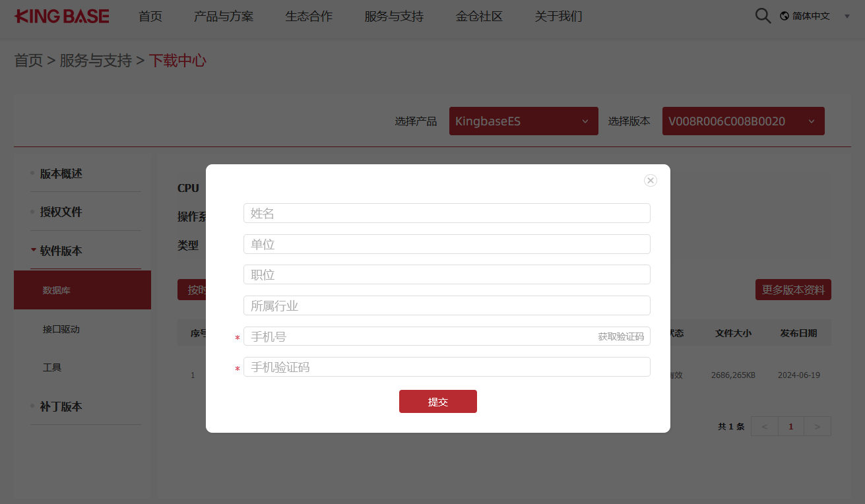Select 工具 in the sidebar
Image resolution: width=865 pixels, height=504 pixels.
click(x=52, y=367)
